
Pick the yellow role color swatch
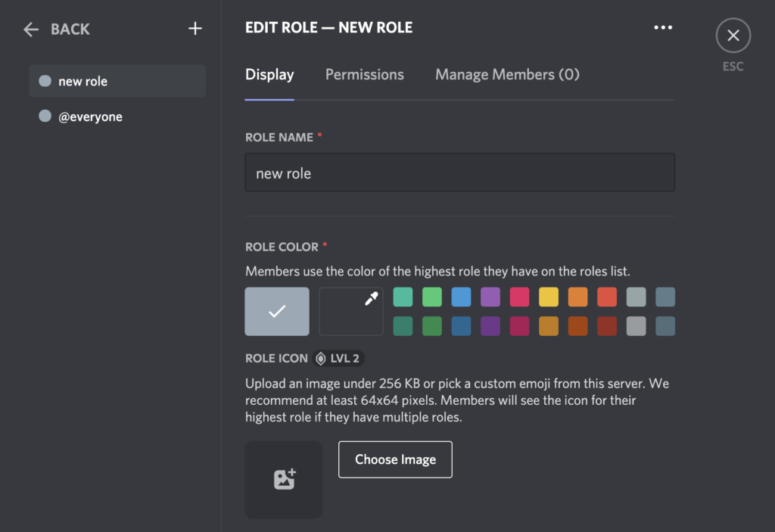[x=548, y=297]
